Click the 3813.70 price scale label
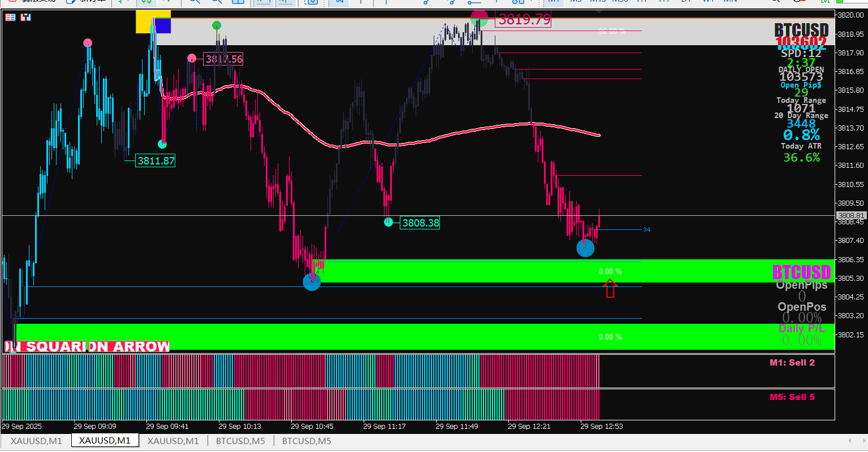Viewport: 868px width, 452px height. 851,128
